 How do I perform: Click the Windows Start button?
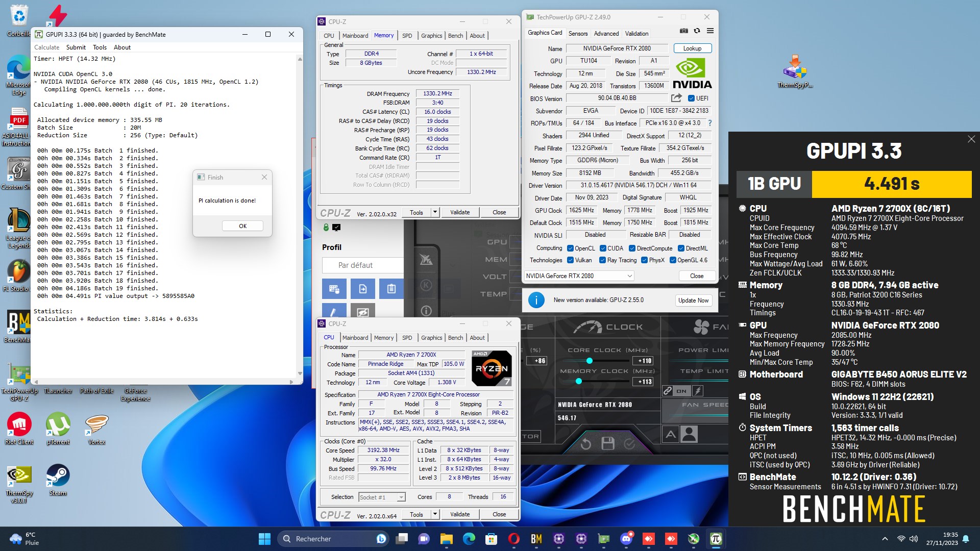[264, 539]
